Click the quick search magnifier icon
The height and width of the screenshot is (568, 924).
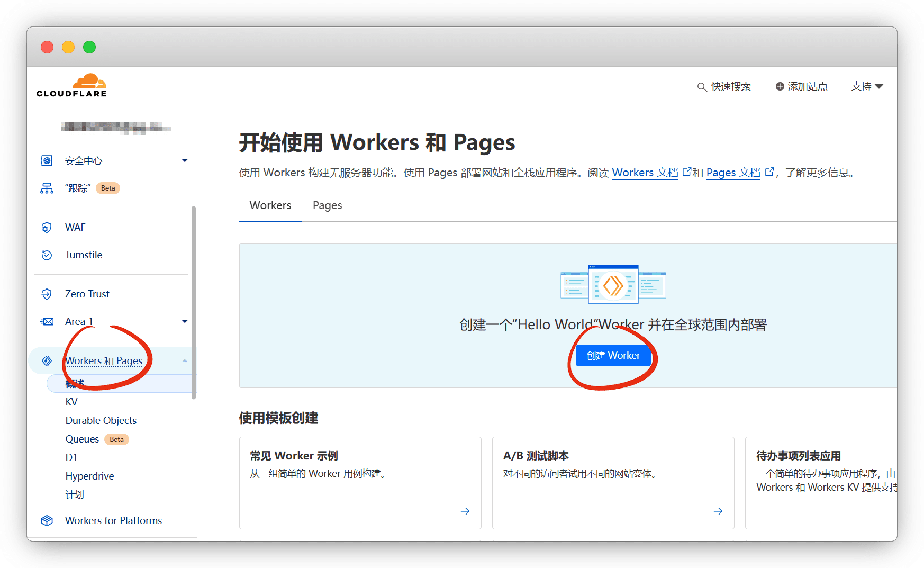point(702,87)
